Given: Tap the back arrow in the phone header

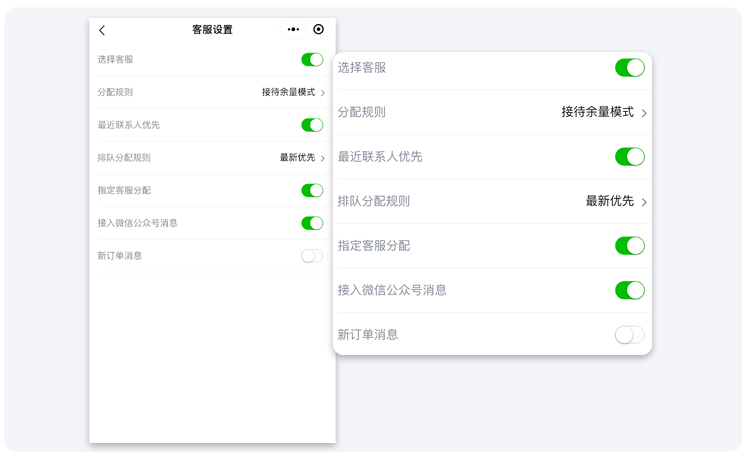Looking at the screenshot, I should [x=102, y=30].
